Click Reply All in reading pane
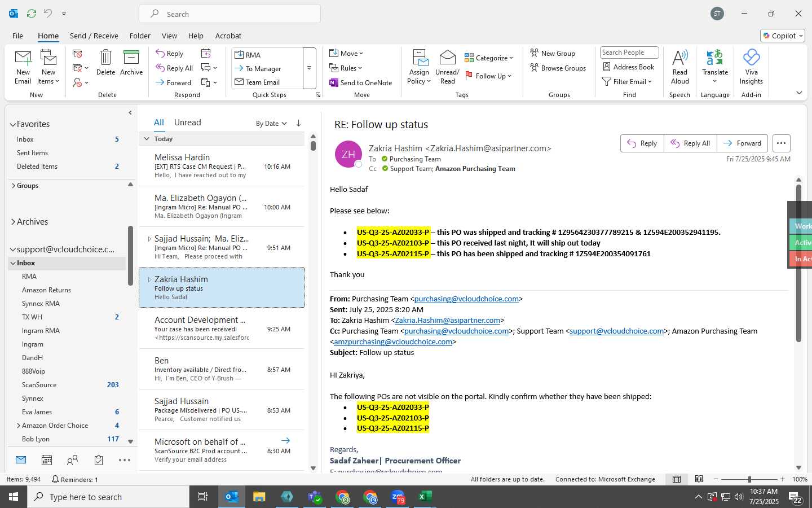812x508 pixels. [x=691, y=143]
